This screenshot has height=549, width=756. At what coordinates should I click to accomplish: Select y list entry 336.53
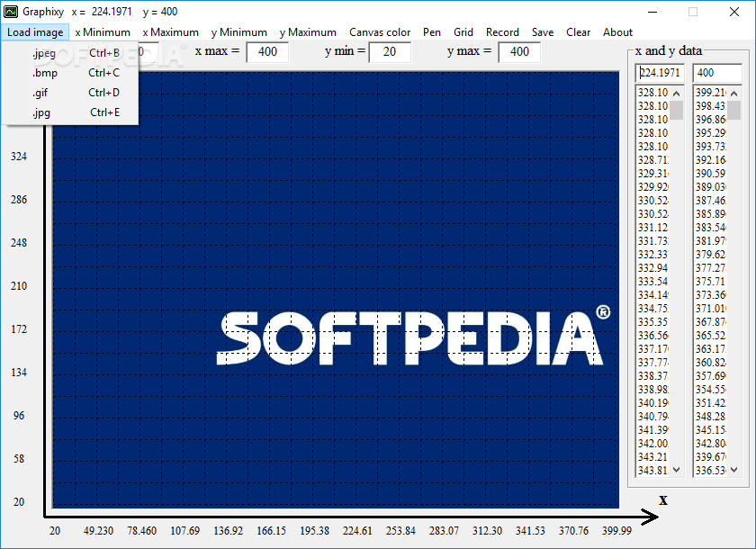click(711, 471)
